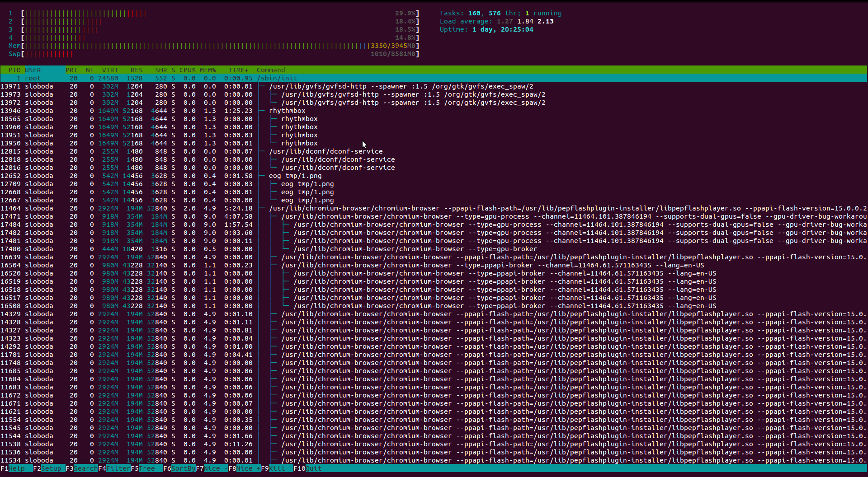868x477 pixels.
Task: Toggle F5 Tree view mode
Action: (146, 468)
